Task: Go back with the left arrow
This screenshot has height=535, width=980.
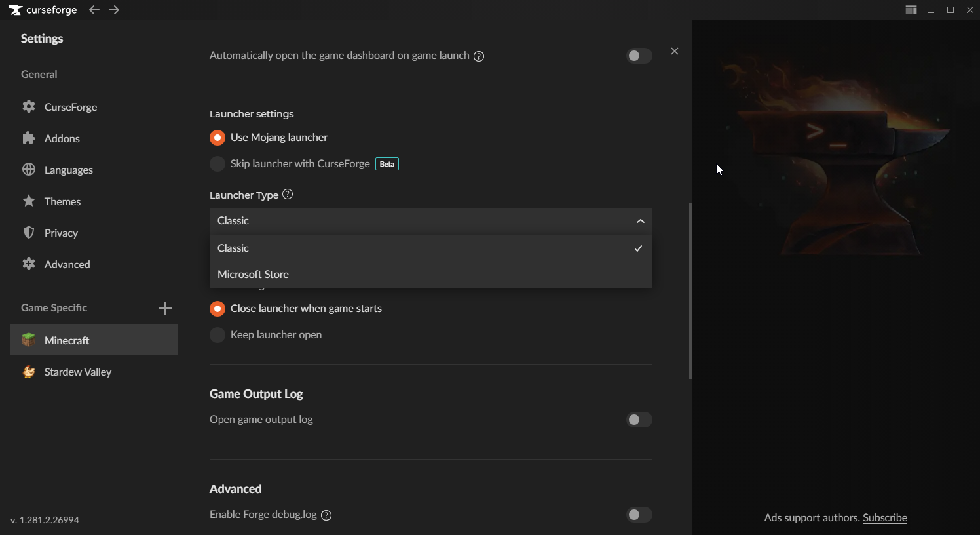Action: (x=94, y=10)
